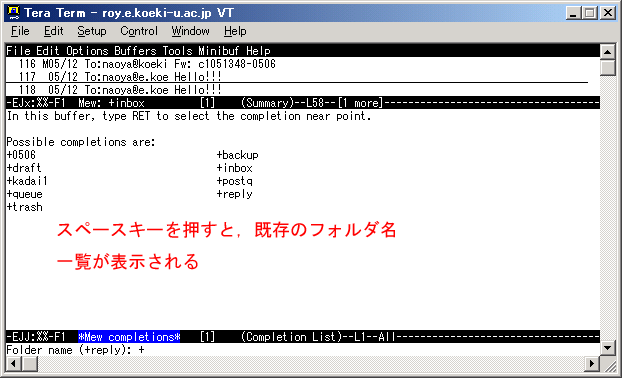
Task: Select the +kadai1 folder completion
Action: [x=27, y=181]
